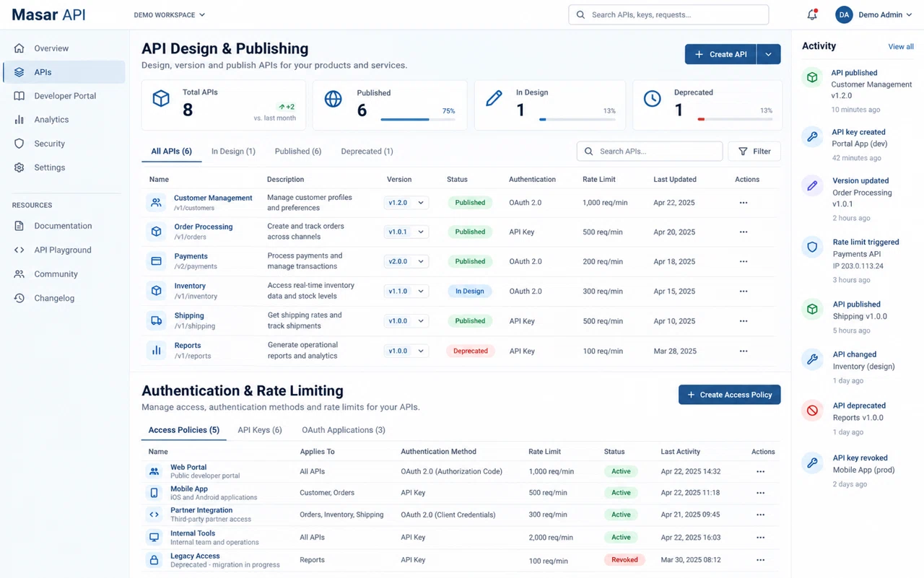
Task: Open version dropdown v2.0.0 for Payments
Action: pos(406,261)
